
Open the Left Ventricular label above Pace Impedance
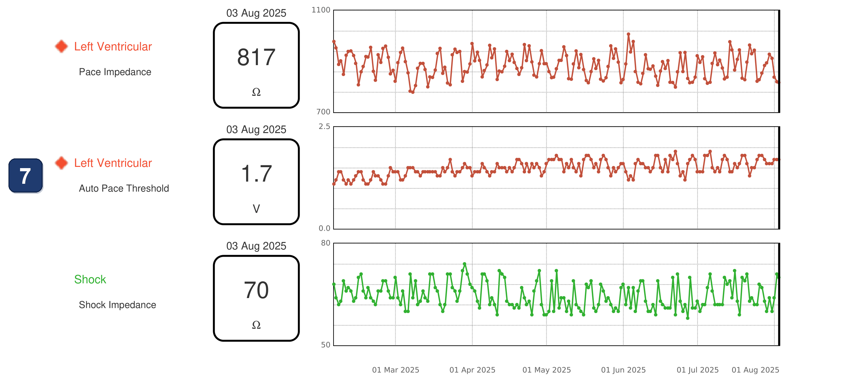pos(113,46)
